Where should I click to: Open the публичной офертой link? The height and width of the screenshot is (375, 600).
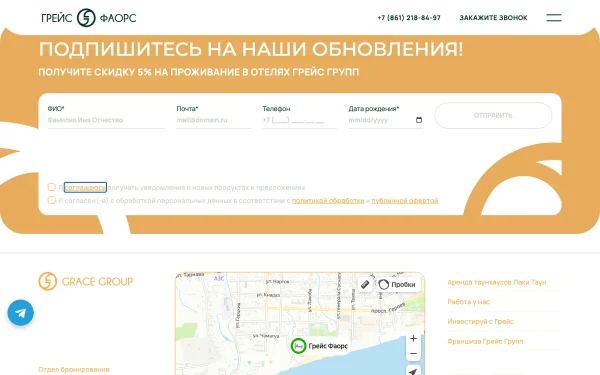[404, 201]
